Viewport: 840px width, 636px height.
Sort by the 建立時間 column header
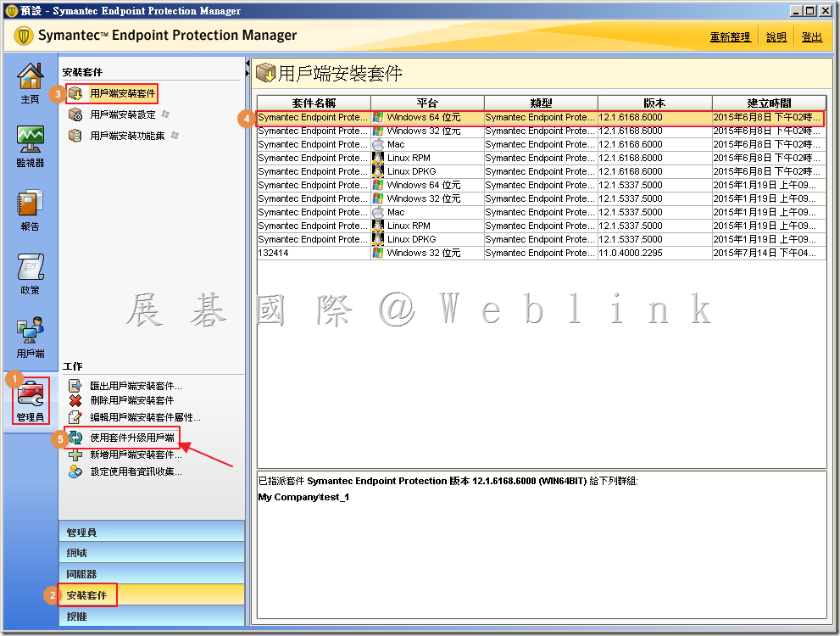pyautogui.click(x=768, y=103)
